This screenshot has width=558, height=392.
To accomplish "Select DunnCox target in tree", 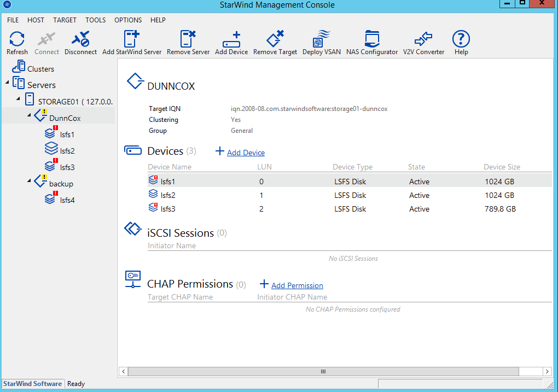I will 65,118.
